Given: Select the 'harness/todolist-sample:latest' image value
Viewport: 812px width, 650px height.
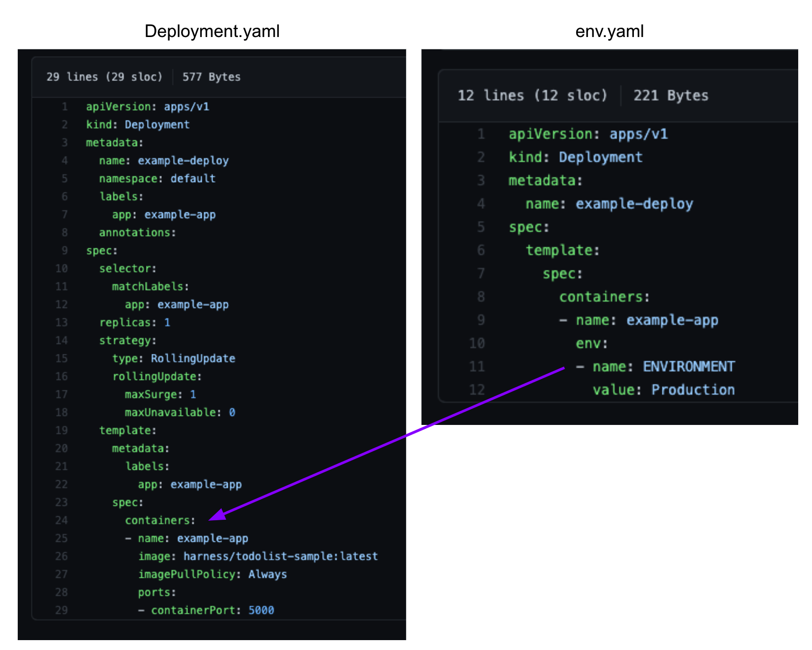Looking at the screenshot, I should (280, 556).
